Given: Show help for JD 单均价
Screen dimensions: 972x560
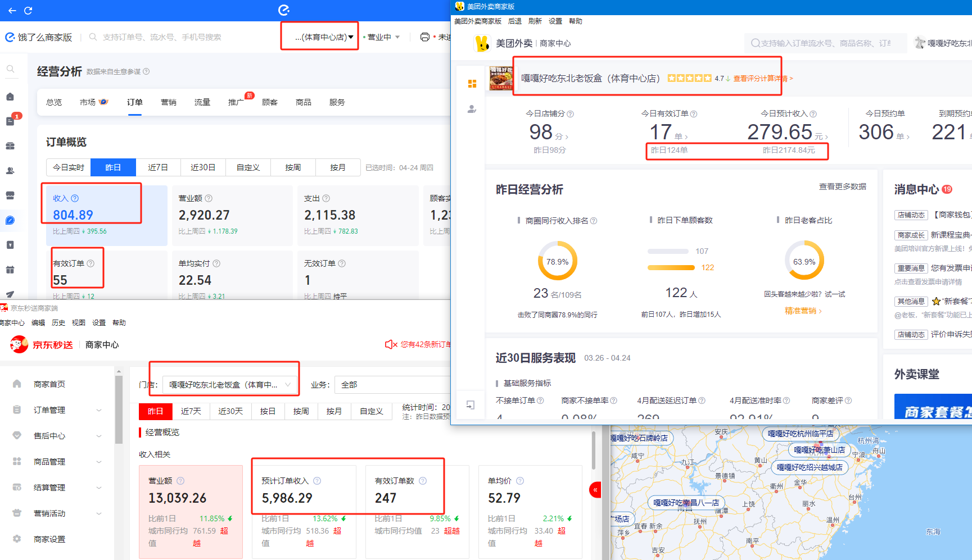Looking at the screenshot, I should 520,481.
